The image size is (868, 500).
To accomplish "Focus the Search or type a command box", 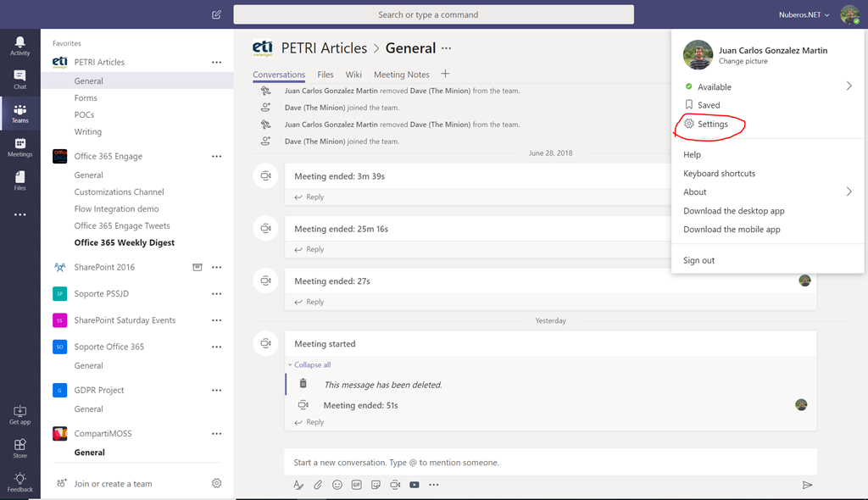I will [x=433, y=14].
